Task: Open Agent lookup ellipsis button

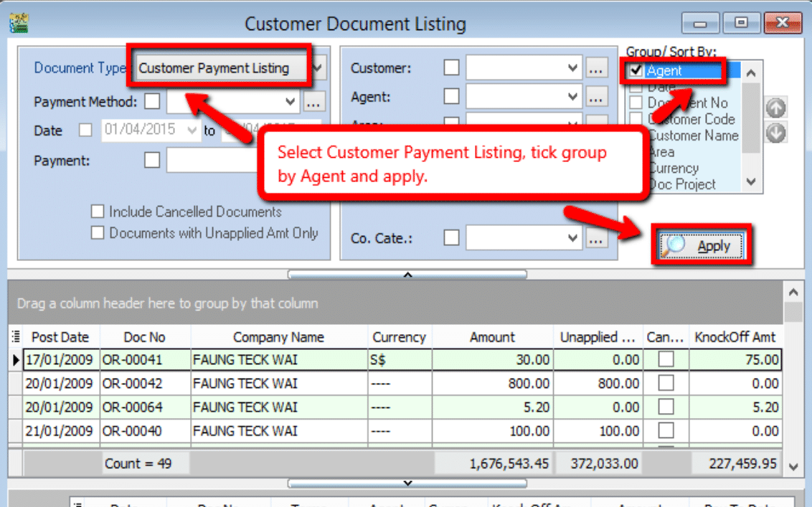Action: click(x=596, y=96)
